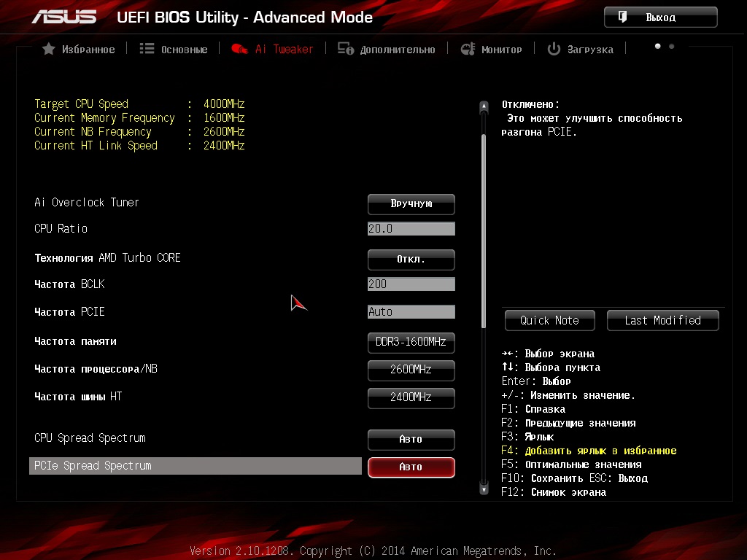Click the exit door icon
This screenshot has height=560, width=747.
(x=622, y=17)
